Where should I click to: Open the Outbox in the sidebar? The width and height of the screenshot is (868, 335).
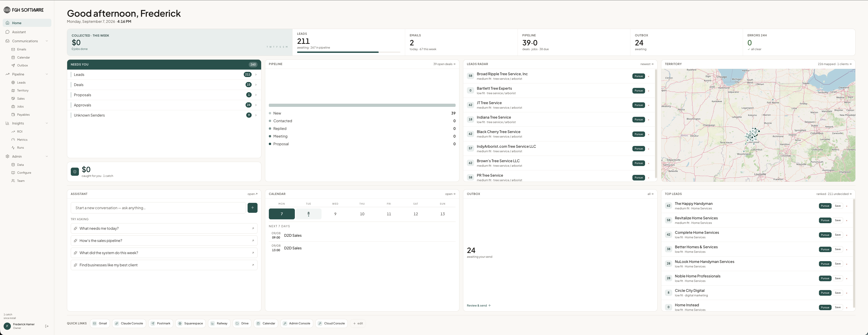[22, 65]
